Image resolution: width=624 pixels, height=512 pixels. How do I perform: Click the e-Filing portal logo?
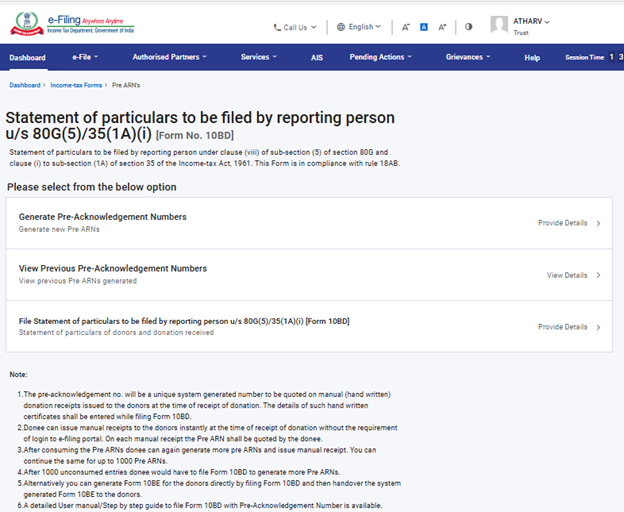pyautogui.click(x=70, y=23)
